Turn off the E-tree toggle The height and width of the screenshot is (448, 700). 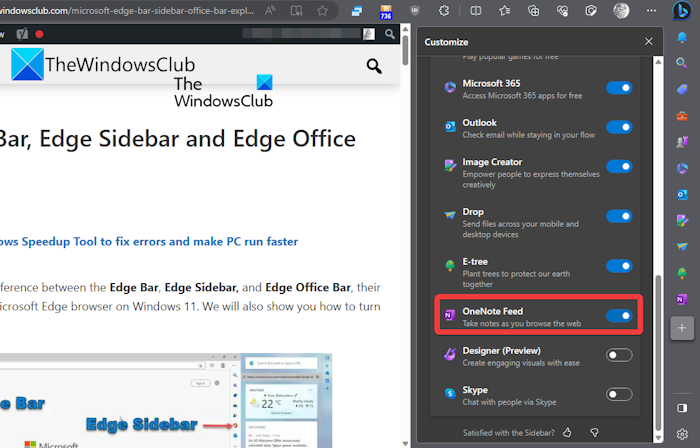pos(619,266)
